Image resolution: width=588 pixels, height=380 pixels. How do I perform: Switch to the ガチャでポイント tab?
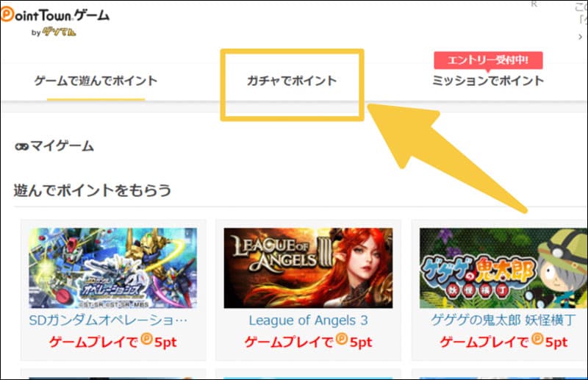(x=292, y=81)
